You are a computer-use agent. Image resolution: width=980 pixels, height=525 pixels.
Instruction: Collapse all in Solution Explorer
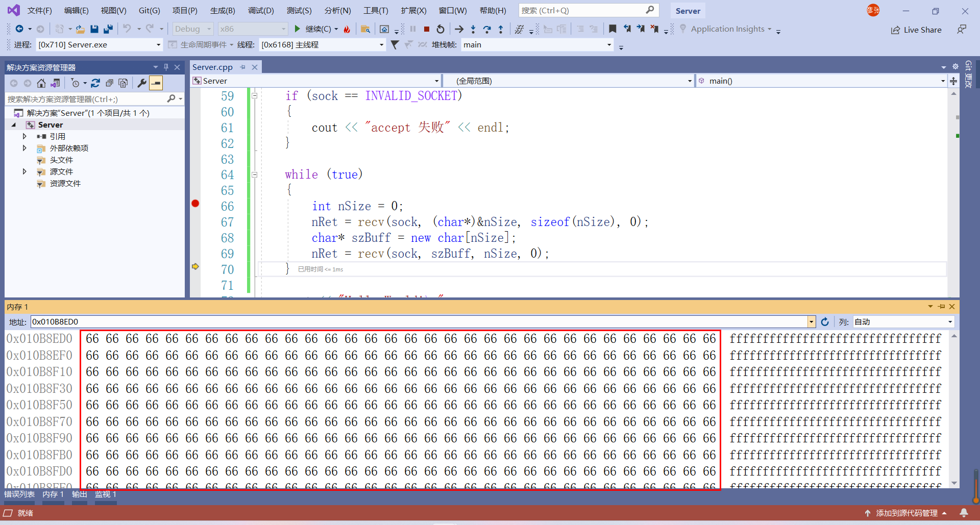point(109,83)
